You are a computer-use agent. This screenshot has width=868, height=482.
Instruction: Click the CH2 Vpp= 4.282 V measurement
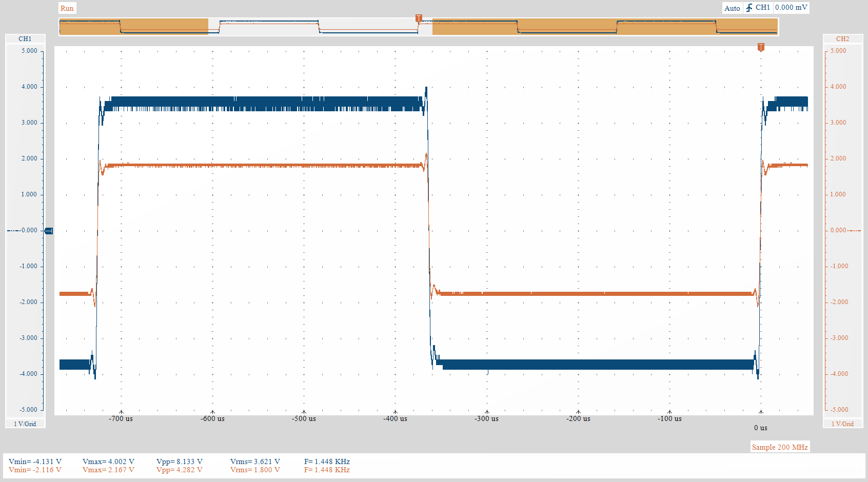pyautogui.click(x=180, y=470)
